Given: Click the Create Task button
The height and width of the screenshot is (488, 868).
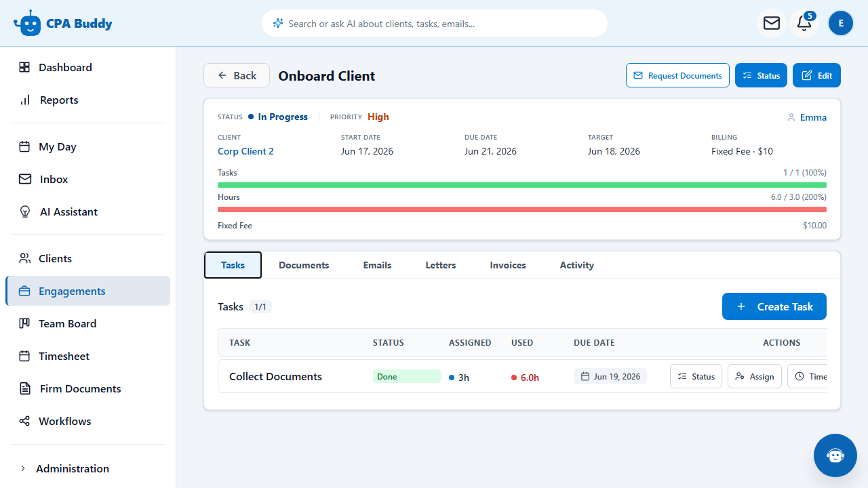Looking at the screenshot, I should 774,306.
